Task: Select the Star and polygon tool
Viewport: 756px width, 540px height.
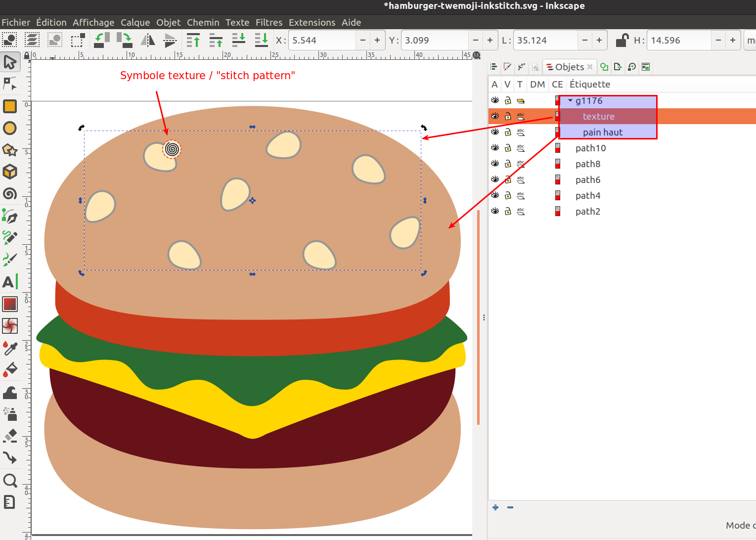Action: [x=10, y=150]
